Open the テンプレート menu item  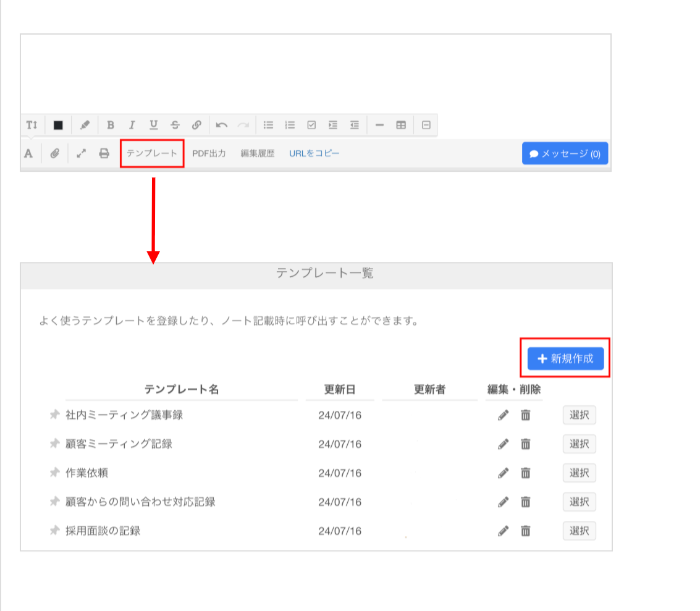[152, 153]
